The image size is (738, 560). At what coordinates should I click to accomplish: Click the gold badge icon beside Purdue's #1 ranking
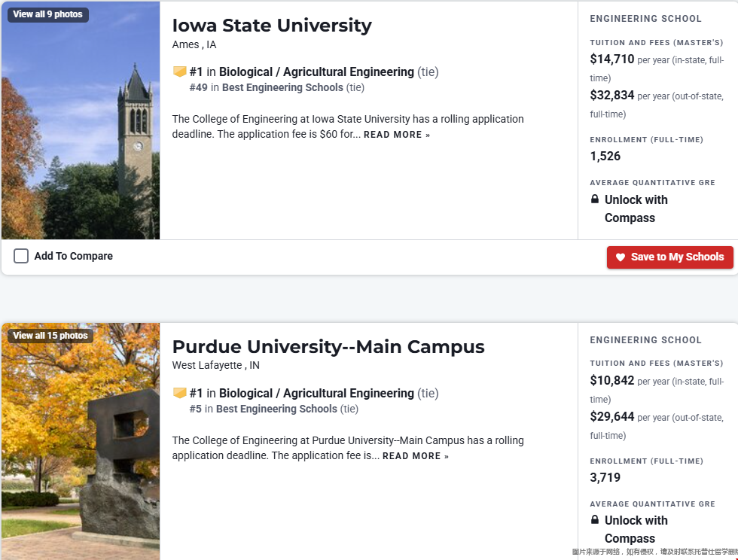(x=179, y=393)
